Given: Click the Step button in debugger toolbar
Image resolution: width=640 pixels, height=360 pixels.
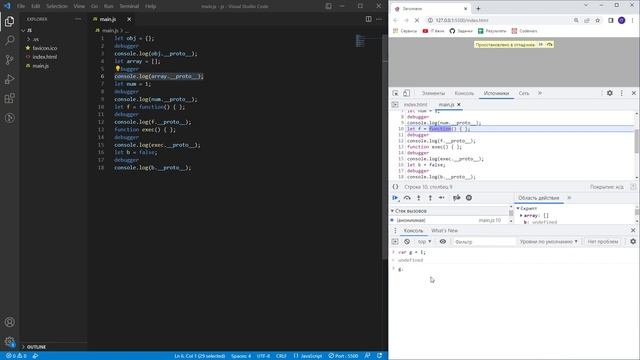Looking at the screenshot, I should click(442, 198).
